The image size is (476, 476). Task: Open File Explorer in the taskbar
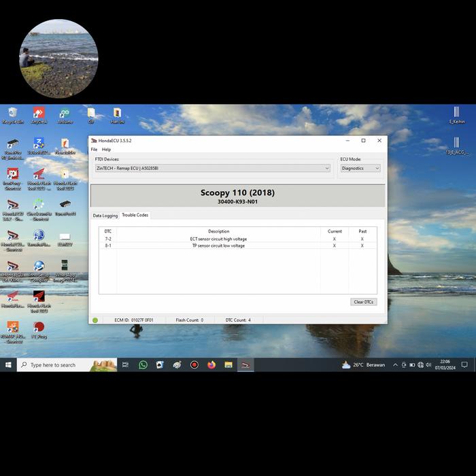pyautogui.click(x=228, y=365)
